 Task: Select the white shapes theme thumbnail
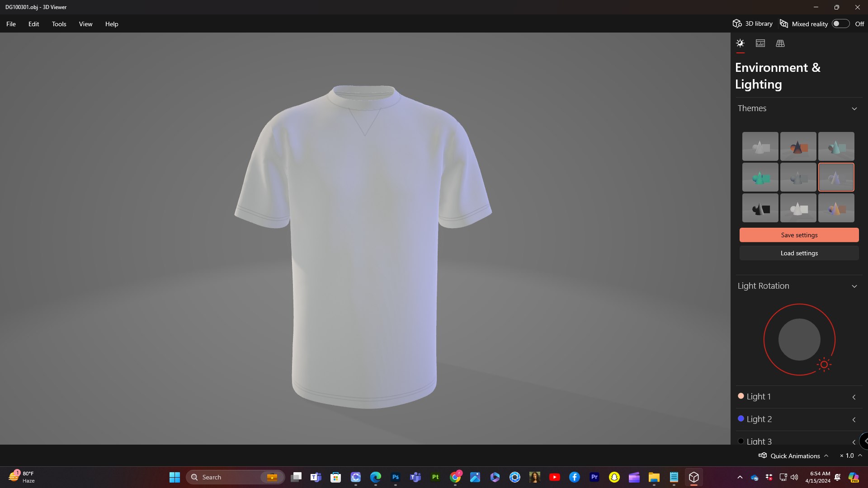798,208
